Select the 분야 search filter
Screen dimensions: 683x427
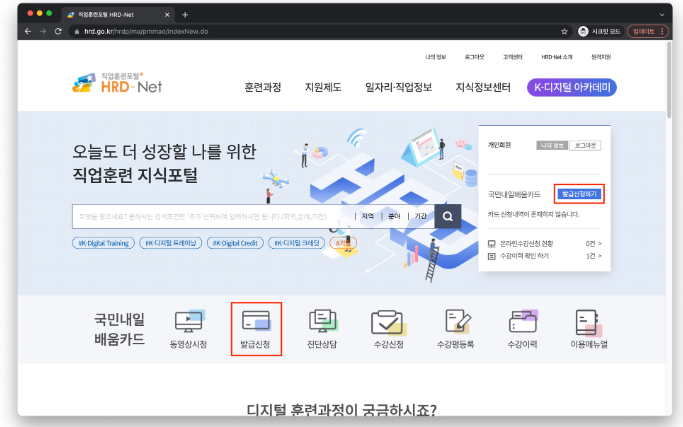point(394,216)
